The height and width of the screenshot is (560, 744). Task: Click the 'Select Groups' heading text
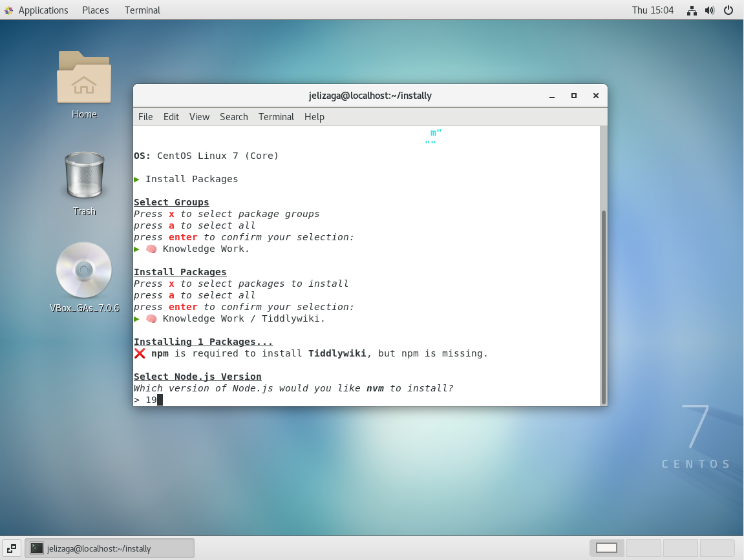[x=171, y=202]
